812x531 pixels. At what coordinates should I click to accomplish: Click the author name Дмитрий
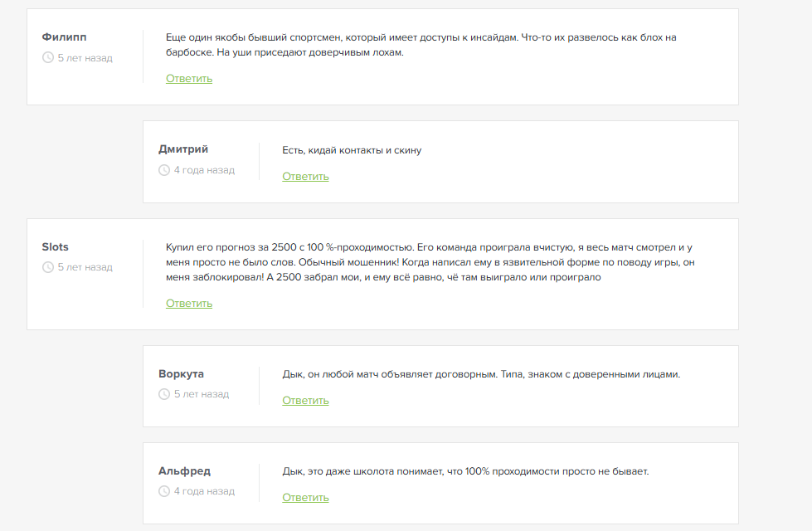coord(183,149)
